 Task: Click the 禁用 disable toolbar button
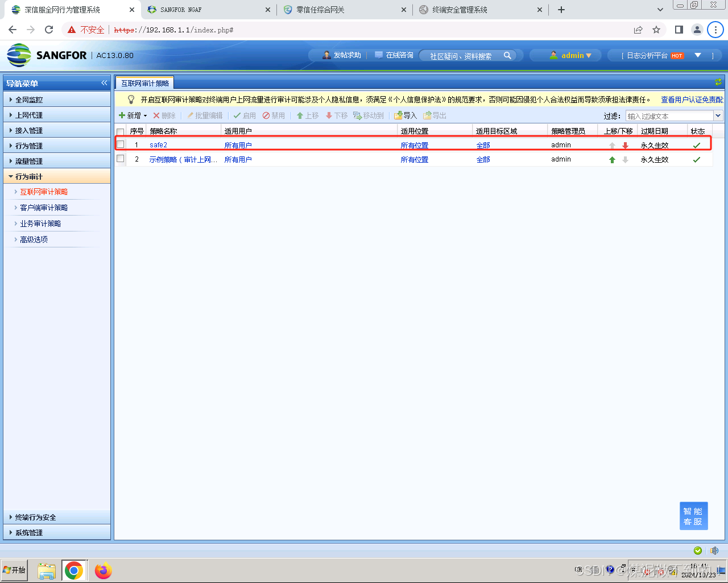pos(274,115)
